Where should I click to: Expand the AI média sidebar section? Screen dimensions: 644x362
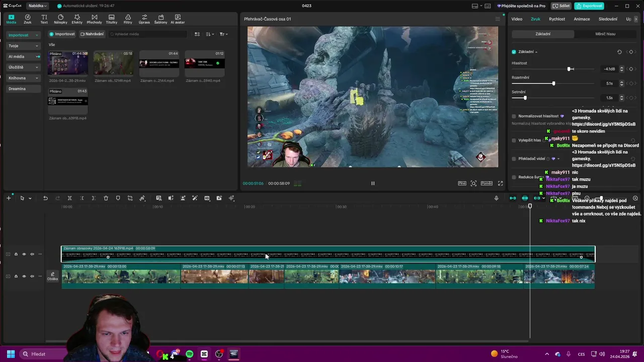point(24,57)
